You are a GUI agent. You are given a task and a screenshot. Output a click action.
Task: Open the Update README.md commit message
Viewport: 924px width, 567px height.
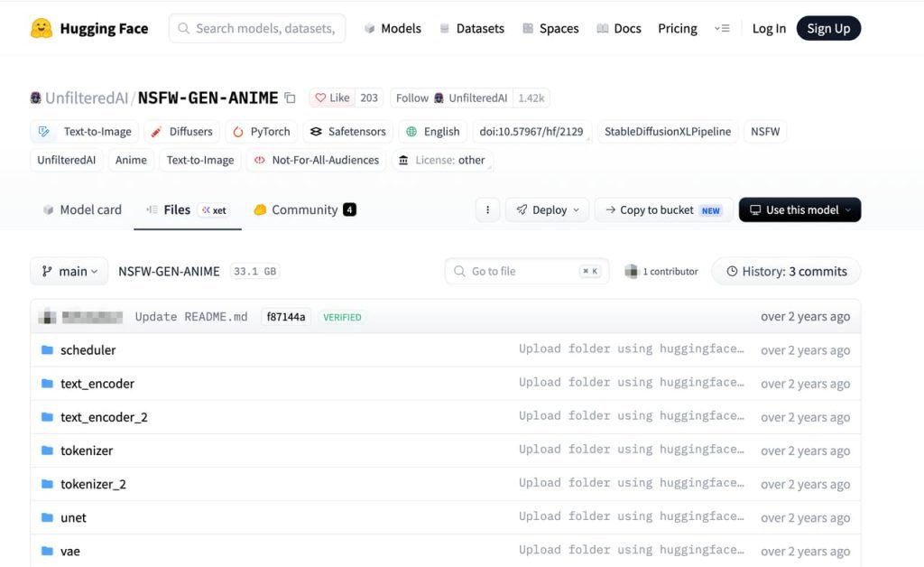pyautogui.click(x=191, y=317)
